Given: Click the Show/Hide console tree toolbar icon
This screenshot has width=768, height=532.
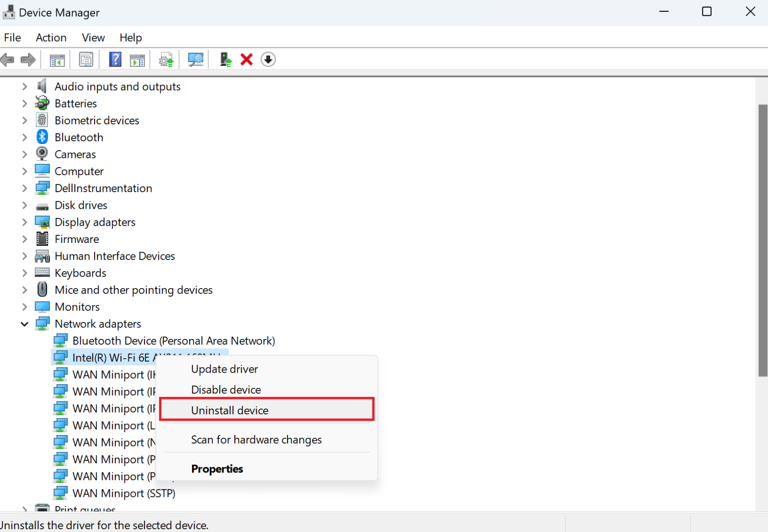Looking at the screenshot, I should (57, 59).
